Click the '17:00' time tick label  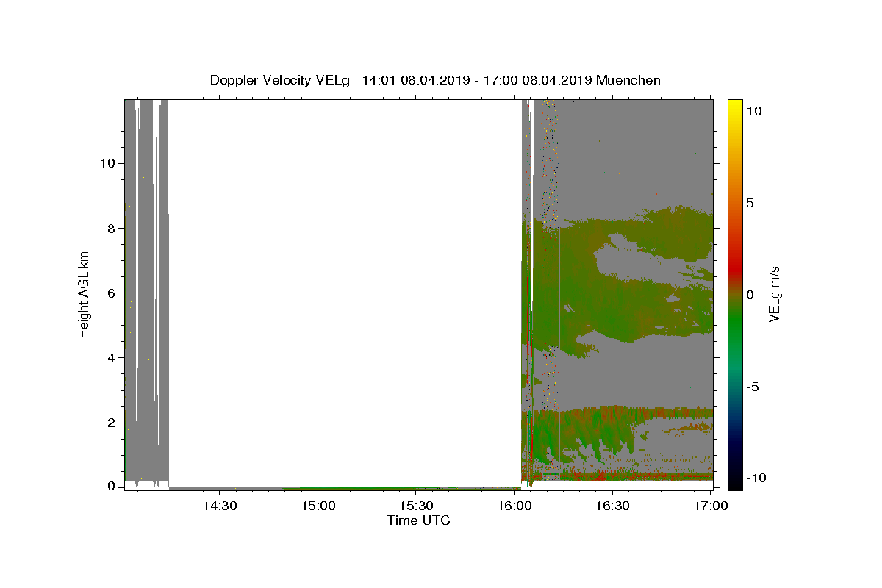[x=711, y=506]
